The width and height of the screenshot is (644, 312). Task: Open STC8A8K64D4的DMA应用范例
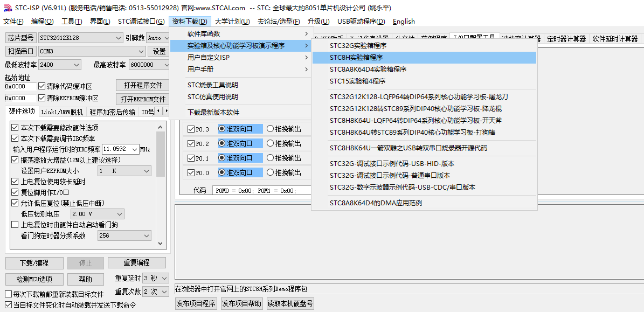click(424, 203)
